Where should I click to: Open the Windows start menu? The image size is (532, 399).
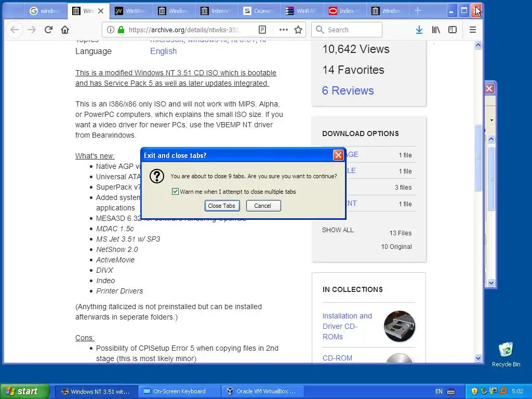coord(24,391)
